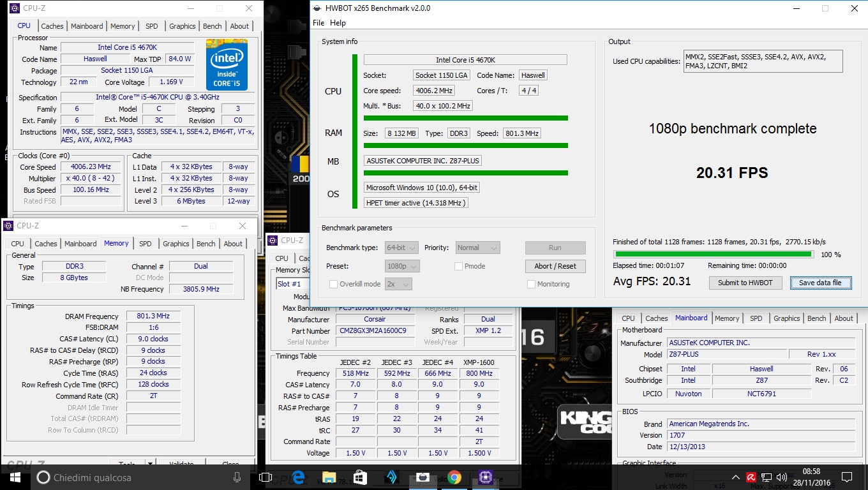Click the LPCIO value NCT6791
The height and width of the screenshot is (490, 868).
click(761, 394)
